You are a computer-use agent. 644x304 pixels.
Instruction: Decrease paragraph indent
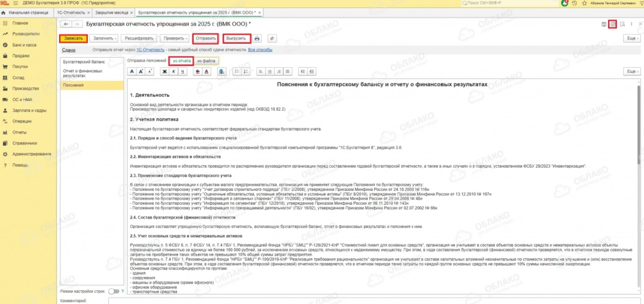pos(303,71)
